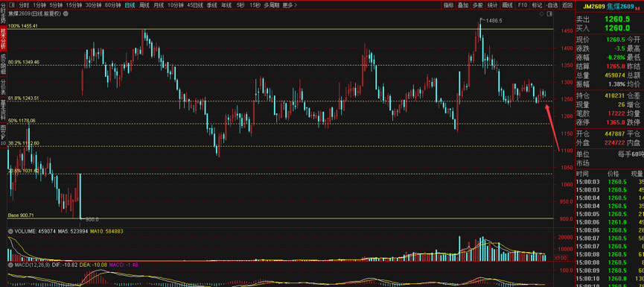This screenshot has height=287, width=644.
Task: Open the 多股 multi-stock view
Action: point(477,5)
